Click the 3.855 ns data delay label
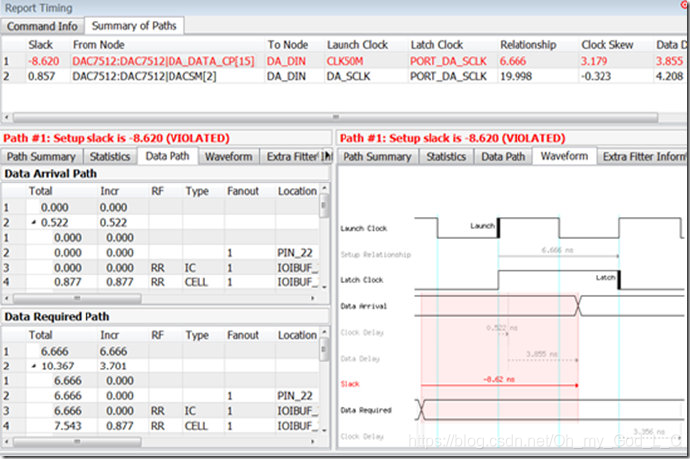The height and width of the screenshot is (459, 690). point(543,354)
